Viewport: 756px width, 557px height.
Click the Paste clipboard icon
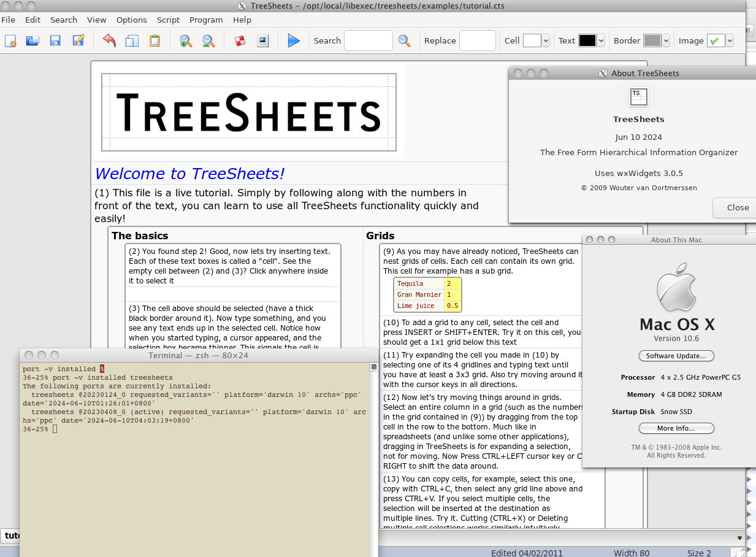tap(155, 40)
